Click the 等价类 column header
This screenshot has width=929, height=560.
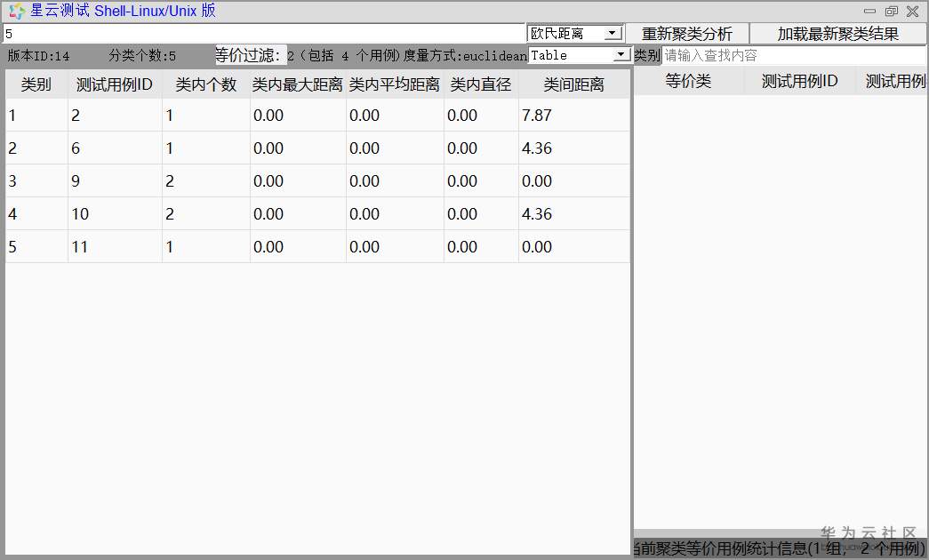coord(688,81)
